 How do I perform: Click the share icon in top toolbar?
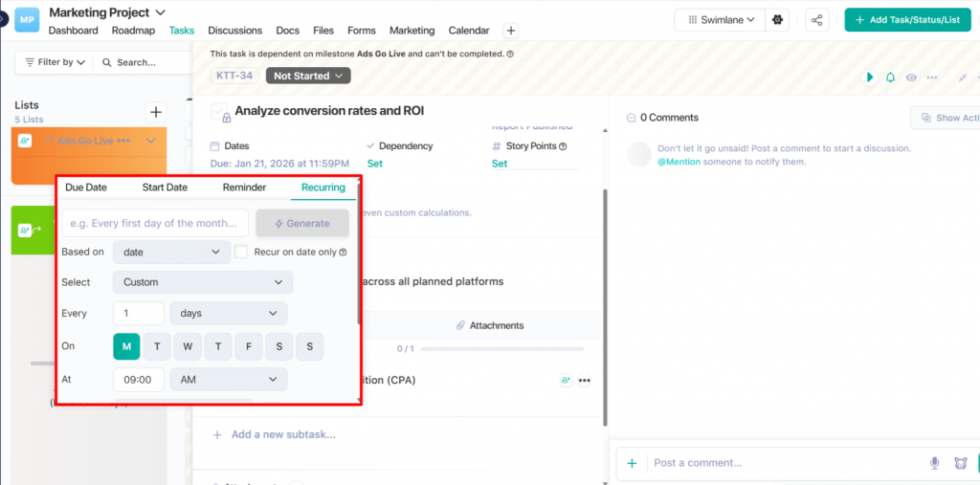(817, 19)
